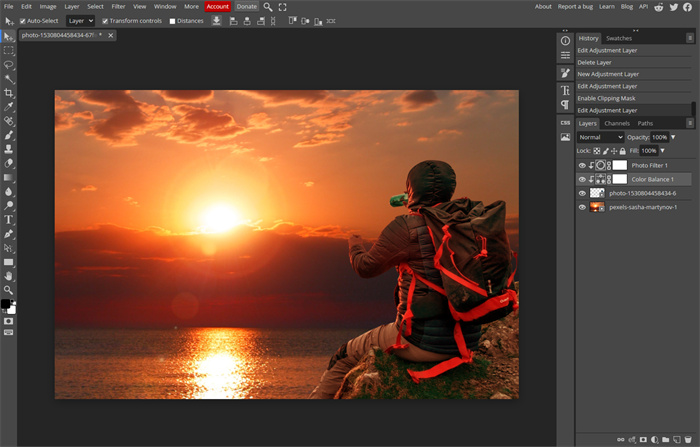
Task: Uncheck the Auto-Select checkbox
Action: tap(23, 20)
